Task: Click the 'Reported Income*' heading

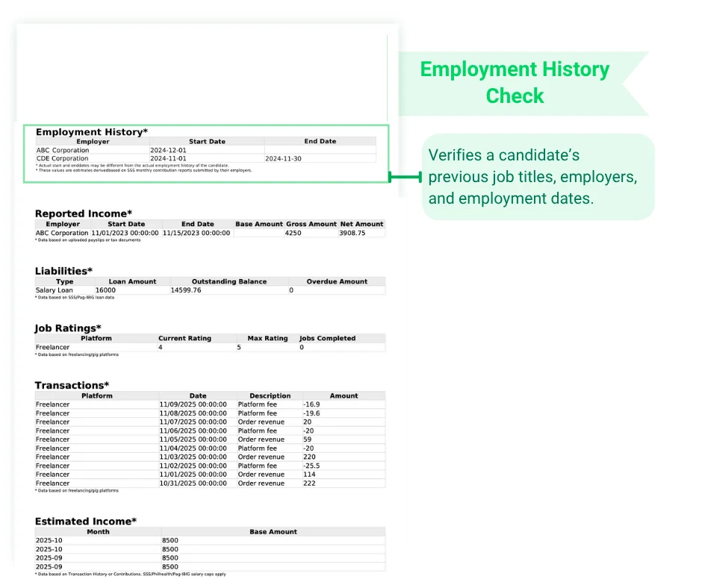Action: point(84,213)
